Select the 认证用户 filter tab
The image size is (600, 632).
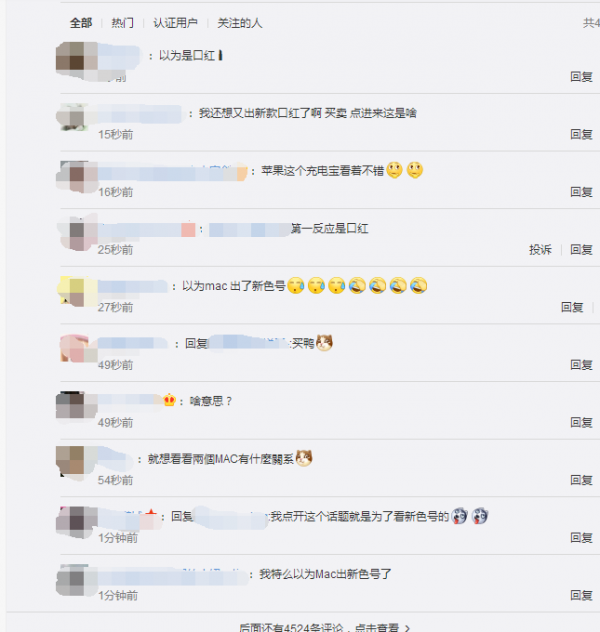175,23
